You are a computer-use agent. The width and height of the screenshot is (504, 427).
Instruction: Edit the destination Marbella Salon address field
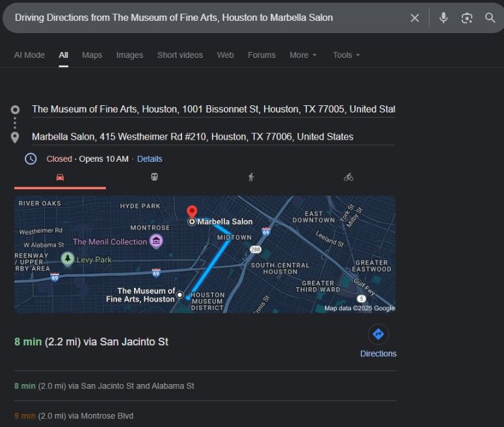tap(213, 137)
